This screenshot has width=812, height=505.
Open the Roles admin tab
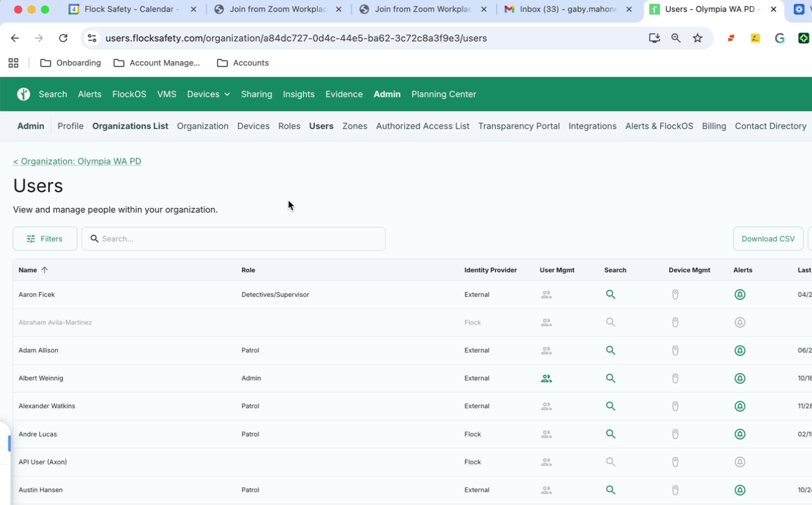[x=289, y=126]
